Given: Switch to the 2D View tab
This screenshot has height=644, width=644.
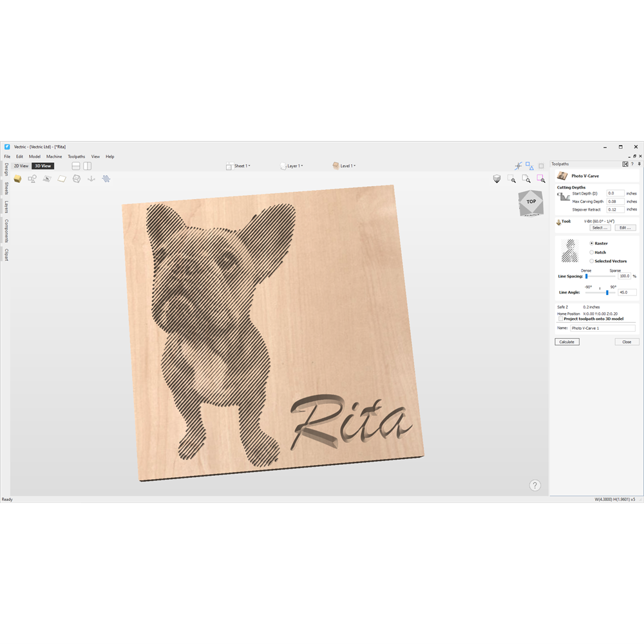Looking at the screenshot, I should [21, 166].
